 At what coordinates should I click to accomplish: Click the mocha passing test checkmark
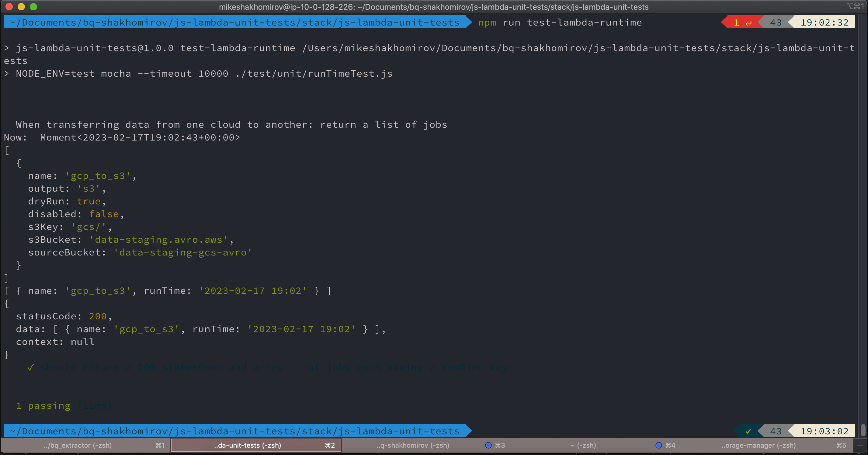point(31,367)
